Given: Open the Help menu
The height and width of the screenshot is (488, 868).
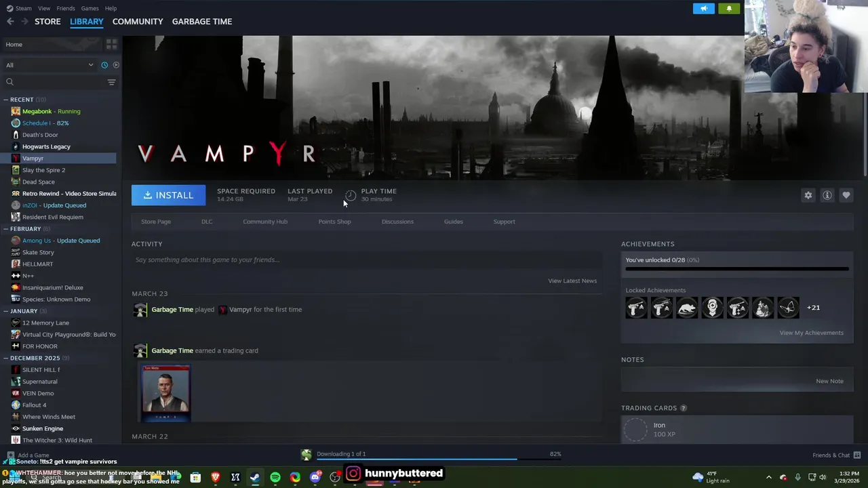Looking at the screenshot, I should click(111, 8).
